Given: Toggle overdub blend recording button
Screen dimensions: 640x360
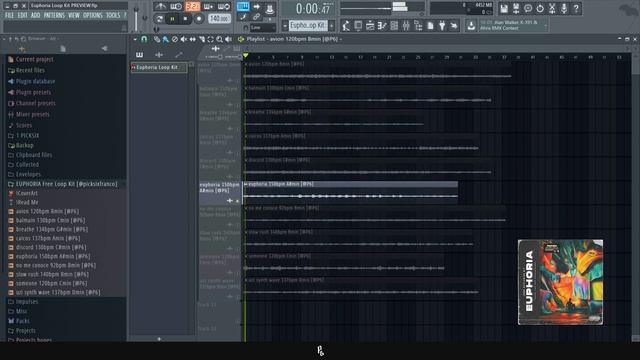Looking at the screenshot, I should 208,7.
